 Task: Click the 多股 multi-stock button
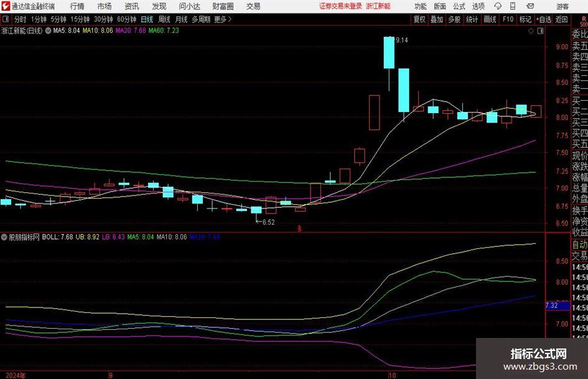coord(454,19)
